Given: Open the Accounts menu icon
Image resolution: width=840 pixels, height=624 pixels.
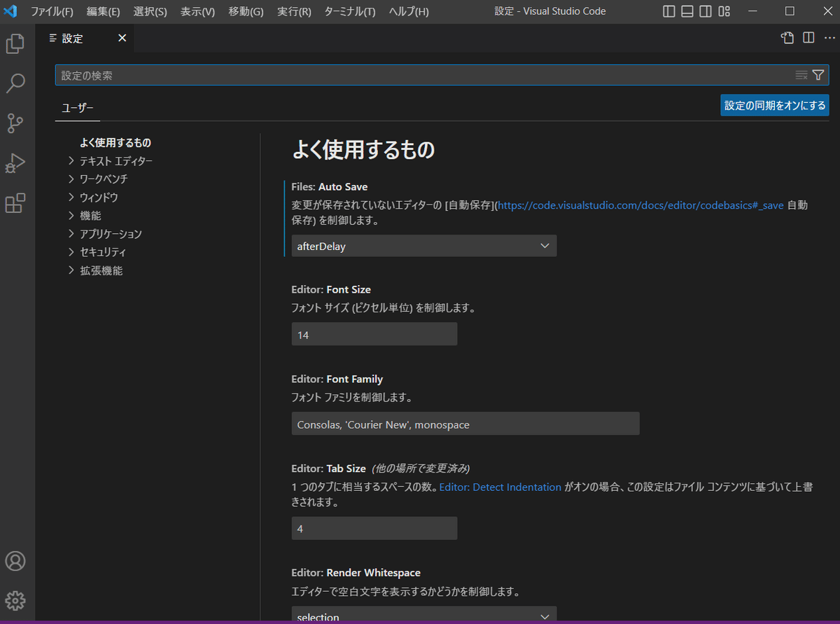Looking at the screenshot, I should (15, 561).
